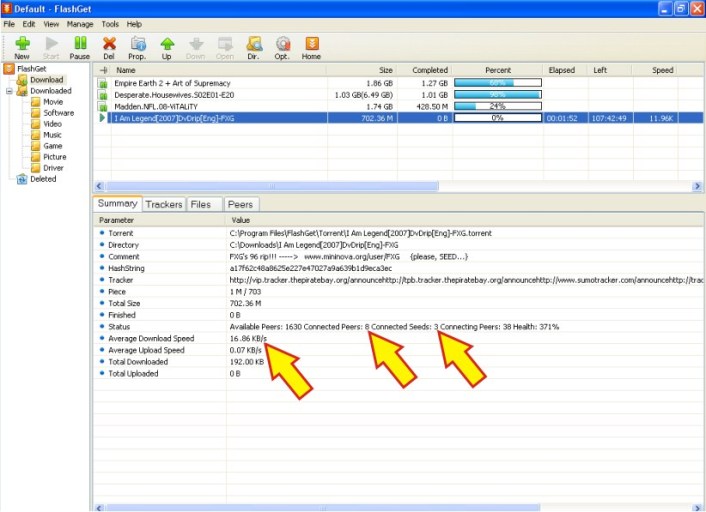Select the Empire Earth 2 + Art of Supremacy row

pyautogui.click(x=398, y=83)
